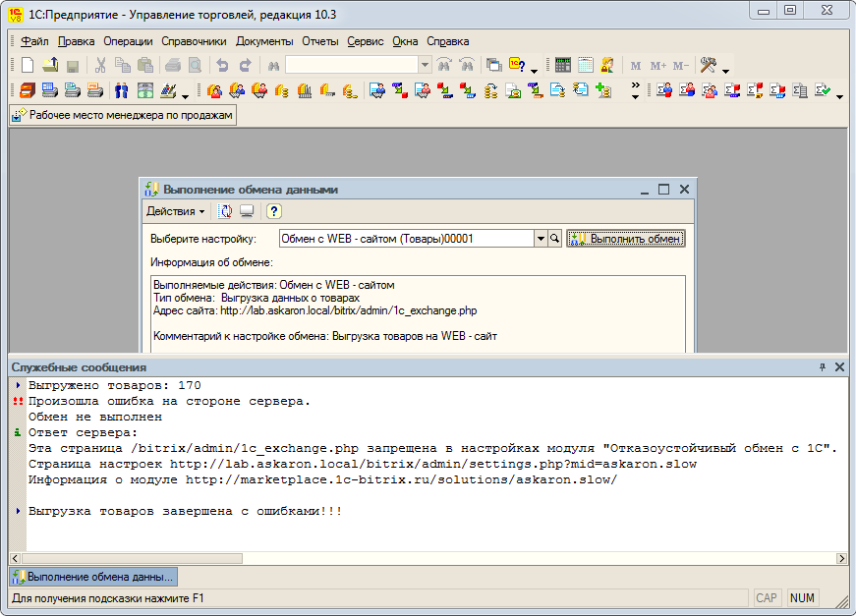This screenshot has width=856, height=616.
Task: Select the Выполнение обмена данны... window tab
Action: [x=93, y=577]
